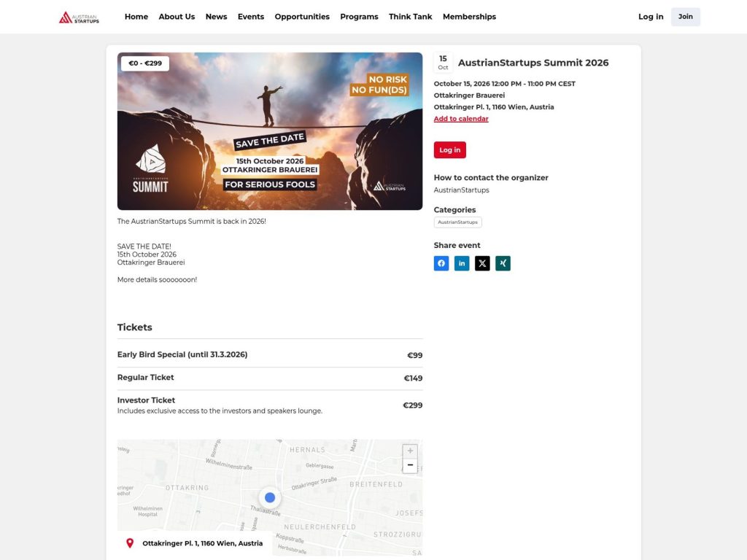This screenshot has height=560, width=747.
Task: Share the event on Xing
Action: click(x=503, y=263)
